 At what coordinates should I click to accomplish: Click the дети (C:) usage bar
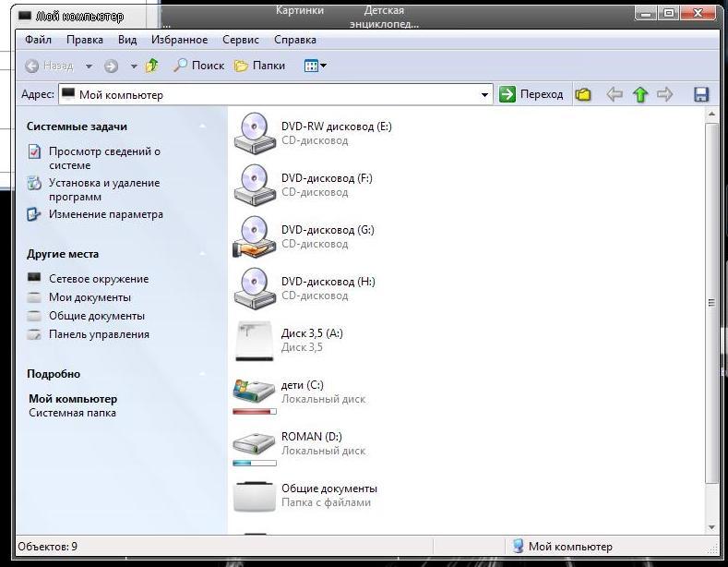click(255, 411)
